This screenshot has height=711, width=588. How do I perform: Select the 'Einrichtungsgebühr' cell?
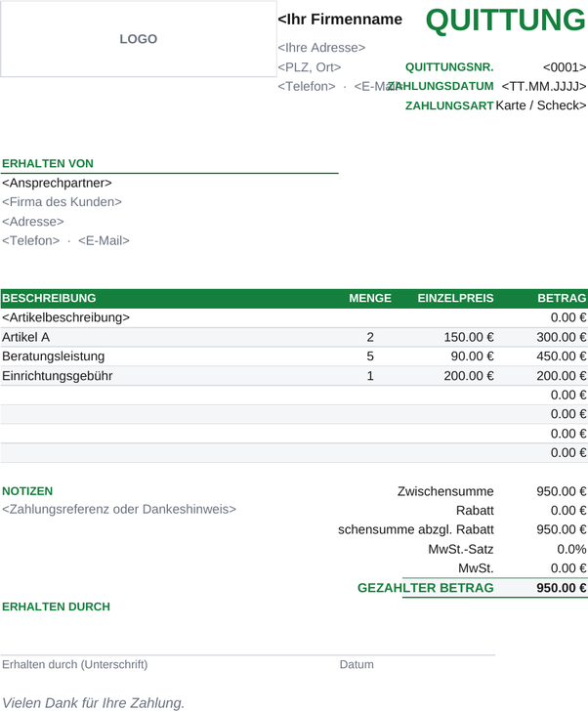(x=57, y=376)
